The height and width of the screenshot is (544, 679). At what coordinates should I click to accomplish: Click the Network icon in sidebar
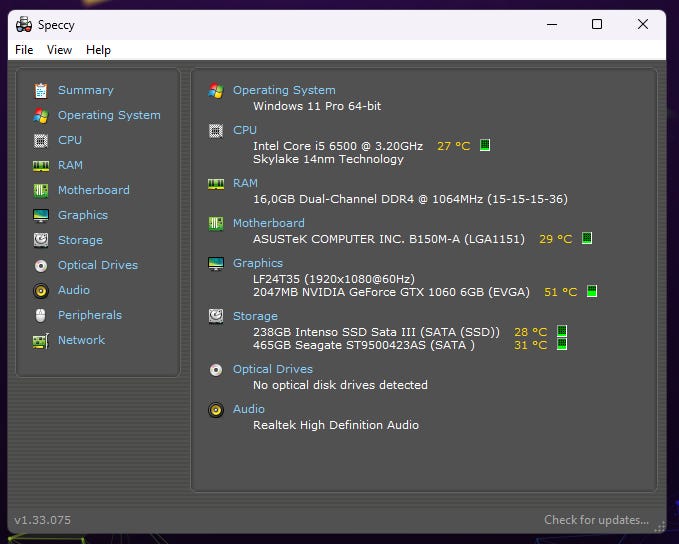click(x=41, y=340)
